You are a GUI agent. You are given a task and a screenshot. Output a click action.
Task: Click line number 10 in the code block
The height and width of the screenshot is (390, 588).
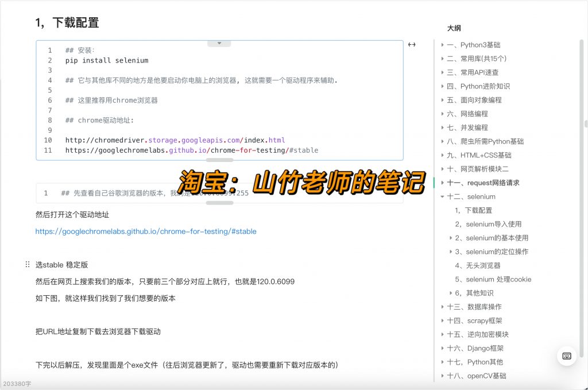(48, 139)
